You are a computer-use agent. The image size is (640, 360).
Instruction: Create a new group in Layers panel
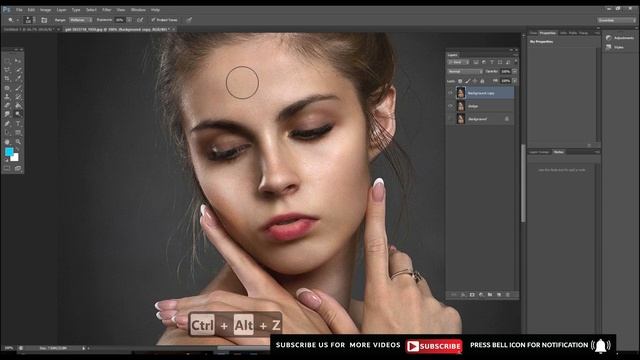pyautogui.click(x=490, y=294)
